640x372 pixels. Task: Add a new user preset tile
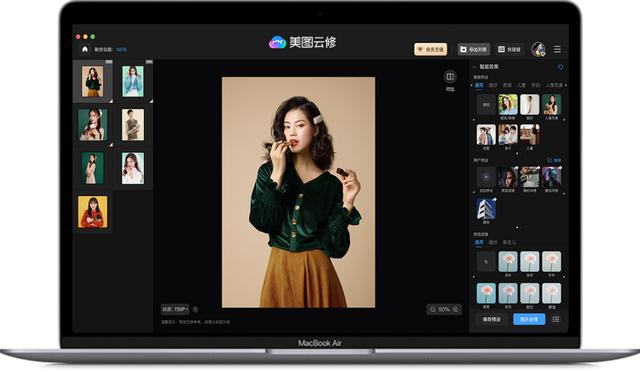click(x=486, y=177)
